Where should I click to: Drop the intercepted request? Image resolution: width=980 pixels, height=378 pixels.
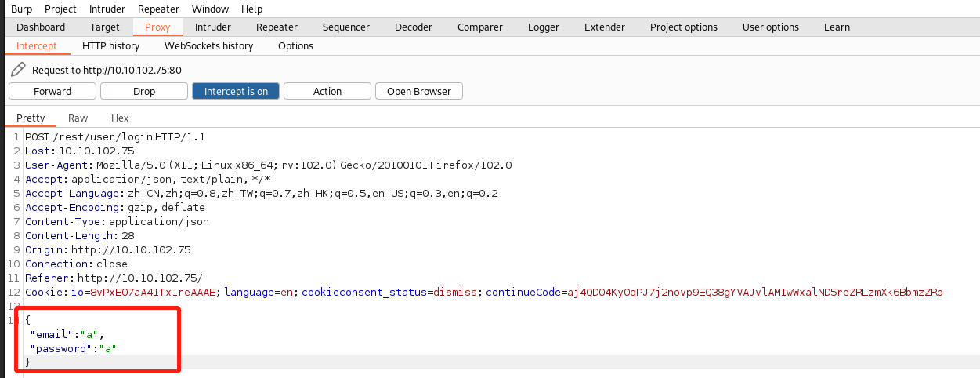[x=144, y=91]
